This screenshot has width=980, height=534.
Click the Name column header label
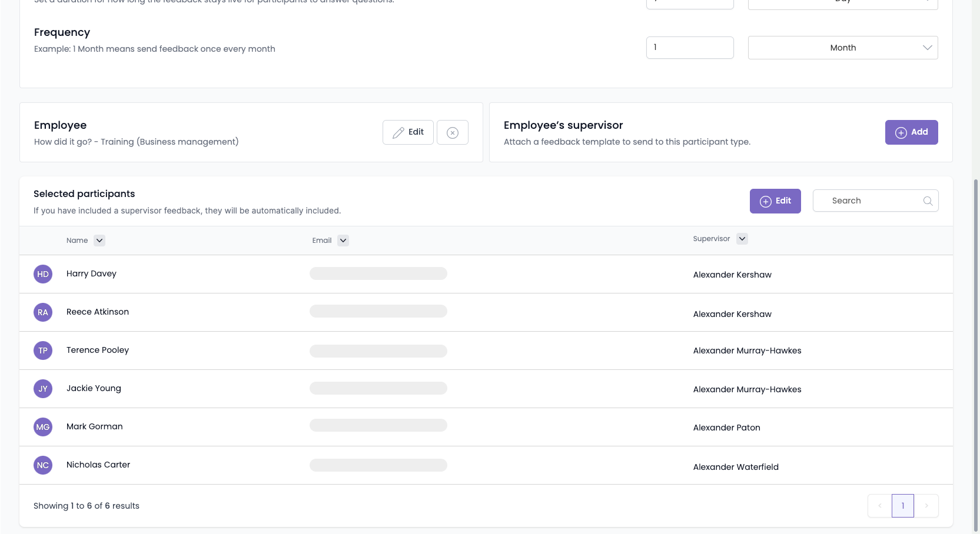(77, 241)
